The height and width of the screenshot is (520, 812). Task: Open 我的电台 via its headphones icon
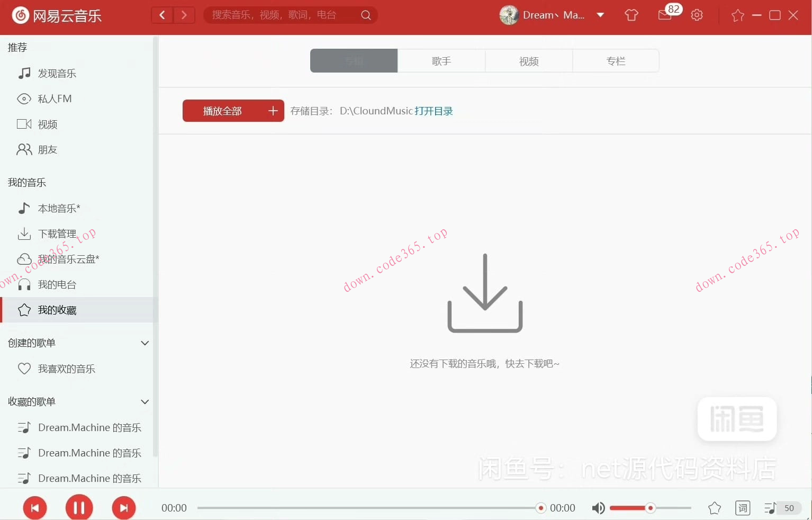pyautogui.click(x=24, y=284)
